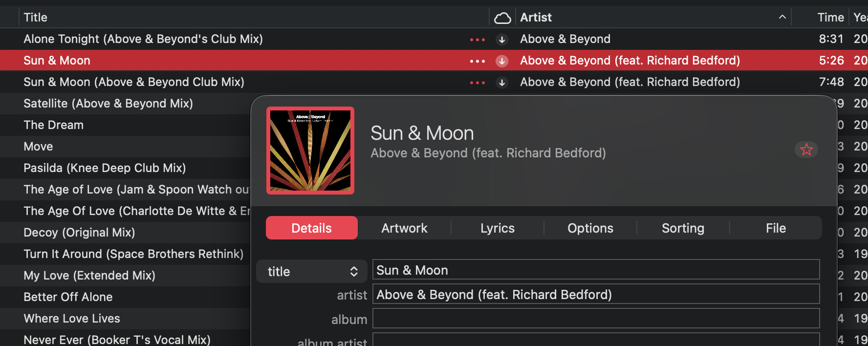Viewport: 868px width, 346px height.
Task: Click the Time column header
Action: pos(830,18)
